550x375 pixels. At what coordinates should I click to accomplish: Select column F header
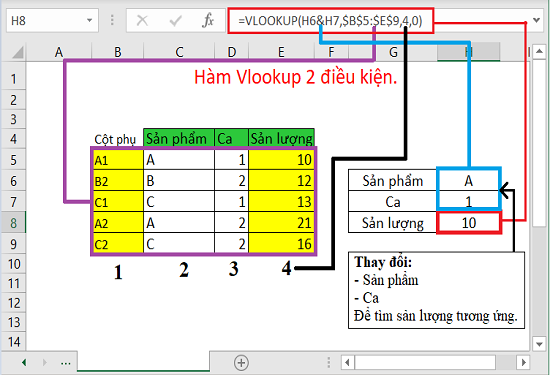click(x=331, y=53)
